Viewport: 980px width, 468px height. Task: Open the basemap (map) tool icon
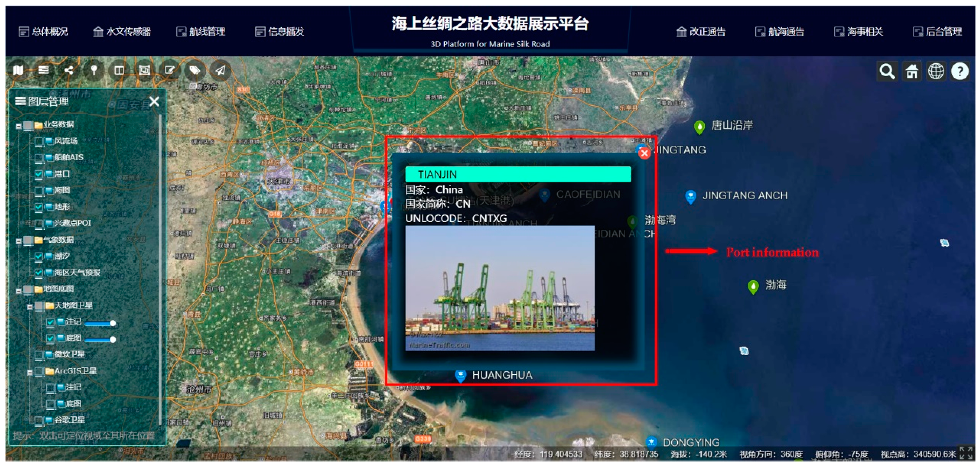point(18,70)
